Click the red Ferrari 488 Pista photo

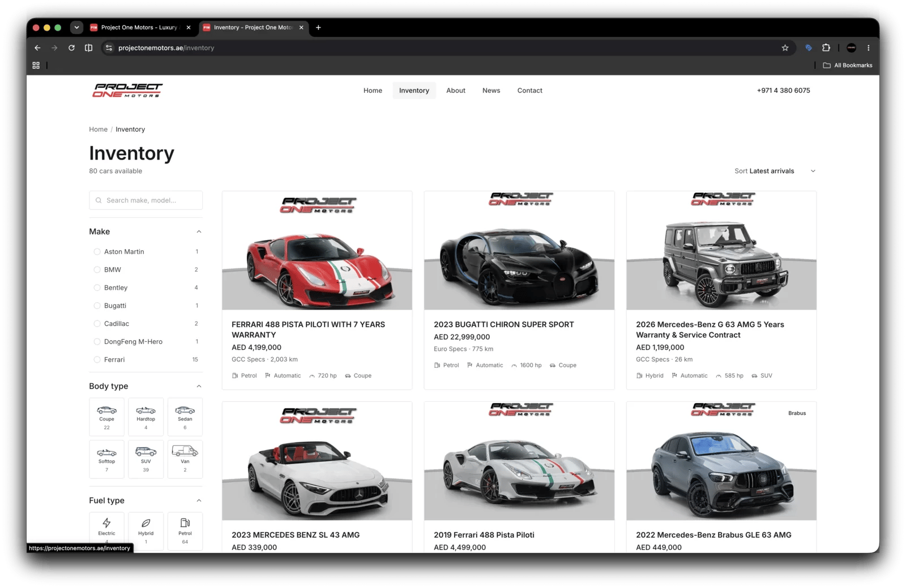317,251
